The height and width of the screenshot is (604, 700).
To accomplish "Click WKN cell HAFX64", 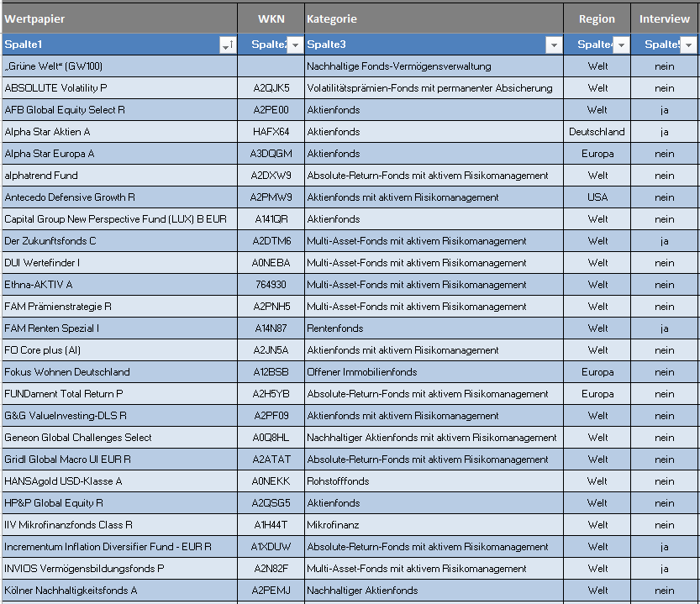I will (271, 132).
